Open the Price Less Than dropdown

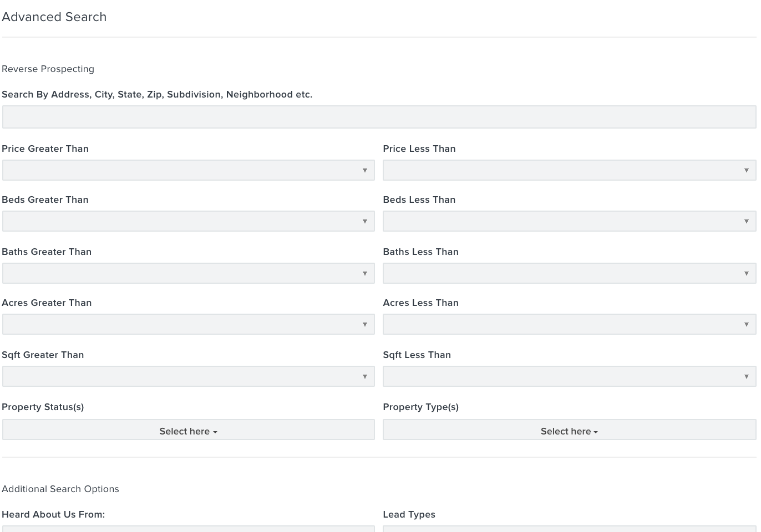570,170
